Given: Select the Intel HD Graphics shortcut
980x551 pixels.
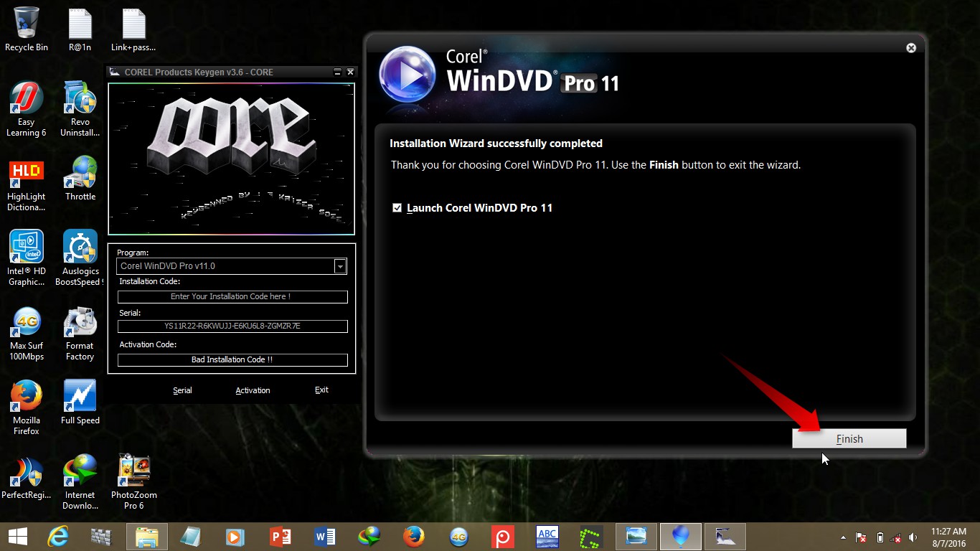Looking at the screenshot, I should [x=27, y=258].
